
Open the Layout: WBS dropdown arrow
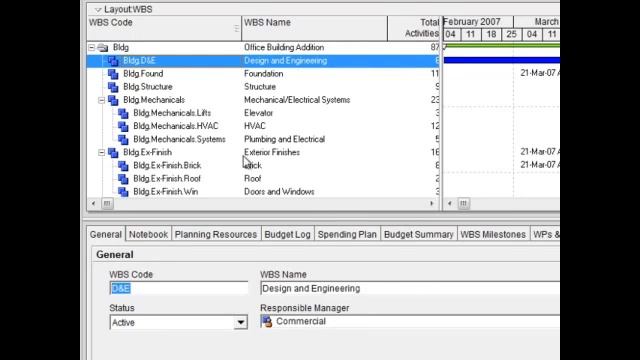98,9
